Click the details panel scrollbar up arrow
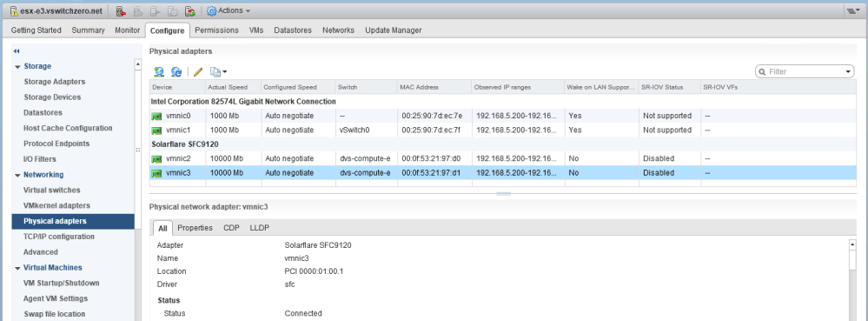The height and width of the screenshot is (321, 868). pos(852,244)
